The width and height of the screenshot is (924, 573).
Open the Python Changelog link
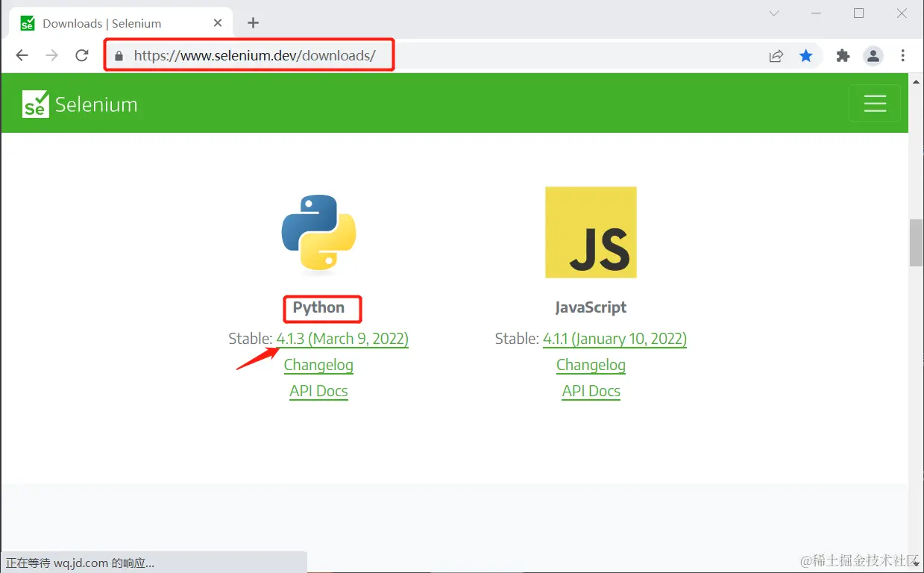318,365
